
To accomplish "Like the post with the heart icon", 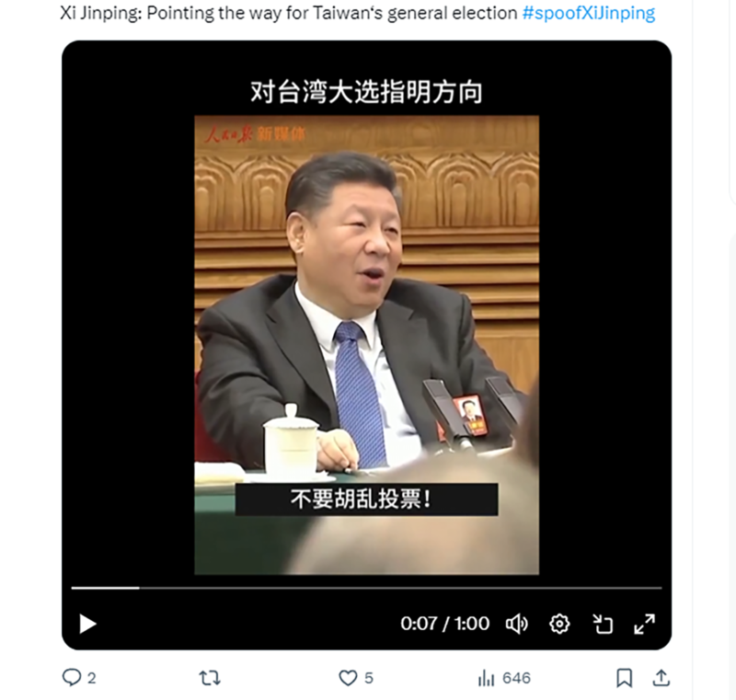I will coord(348,678).
